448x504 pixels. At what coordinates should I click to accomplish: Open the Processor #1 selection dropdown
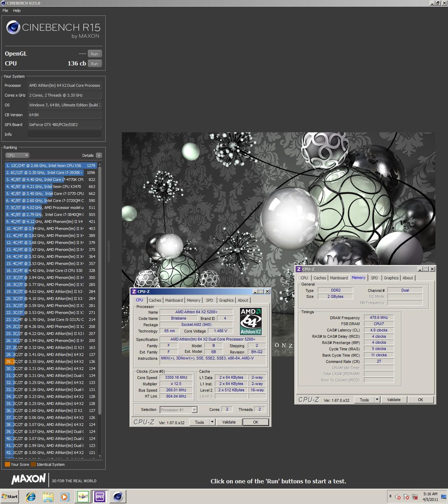click(178, 410)
